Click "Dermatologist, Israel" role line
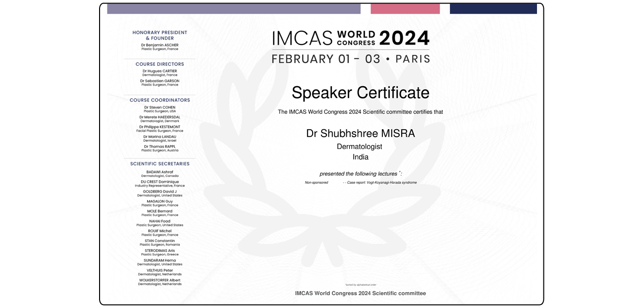The height and width of the screenshot is (308, 644). 160,141
